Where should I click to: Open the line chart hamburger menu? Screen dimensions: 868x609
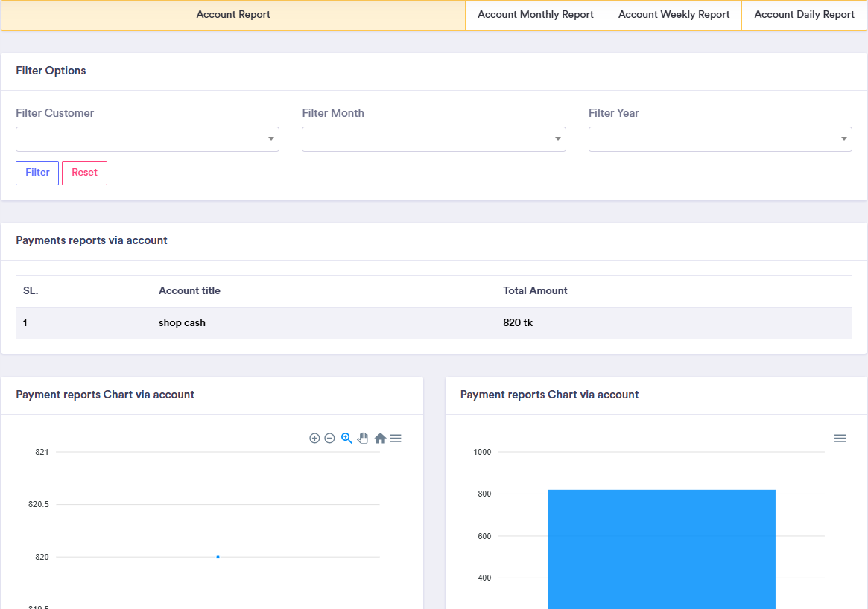(x=395, y=438)
